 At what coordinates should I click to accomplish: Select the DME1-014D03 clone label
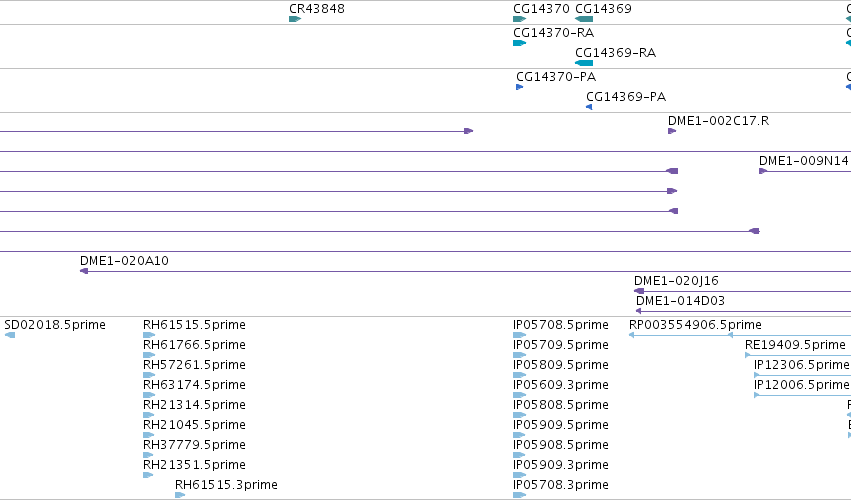tap(680, 301)
